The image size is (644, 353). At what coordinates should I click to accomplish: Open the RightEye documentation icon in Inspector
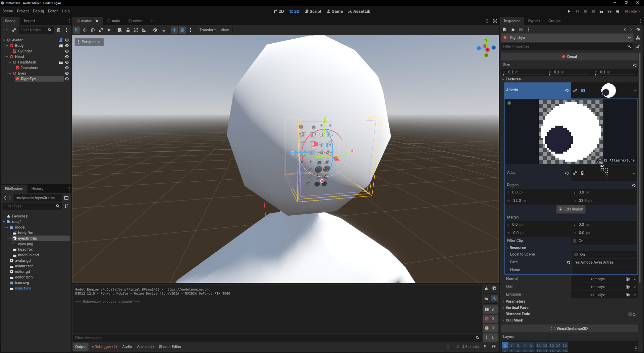pos(638,38)
